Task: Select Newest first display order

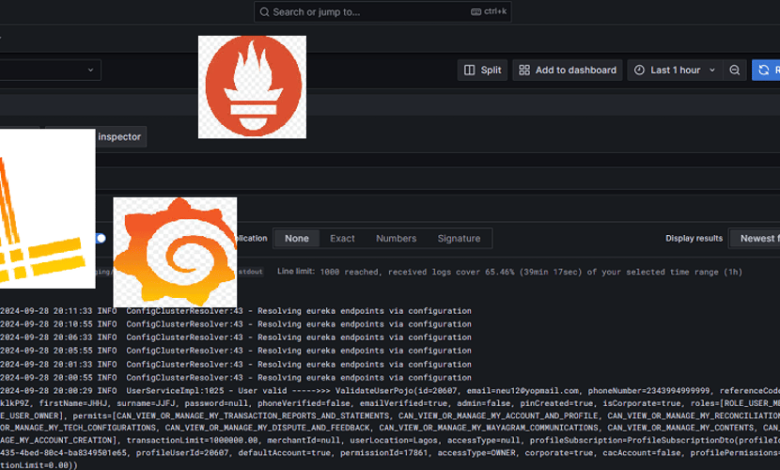Action: (x=755, y=238)
